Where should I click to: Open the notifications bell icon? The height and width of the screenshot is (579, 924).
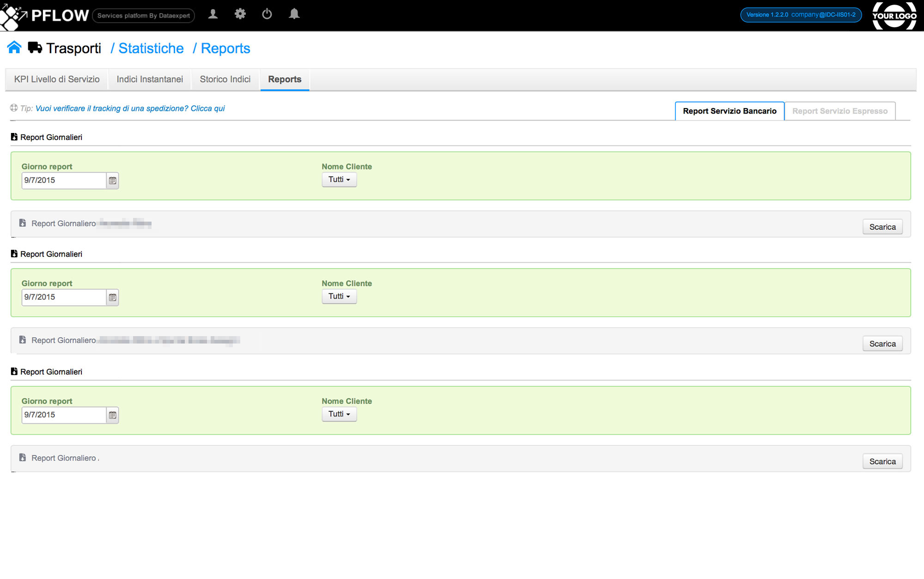pyautogui.click(x=294, y=14)
